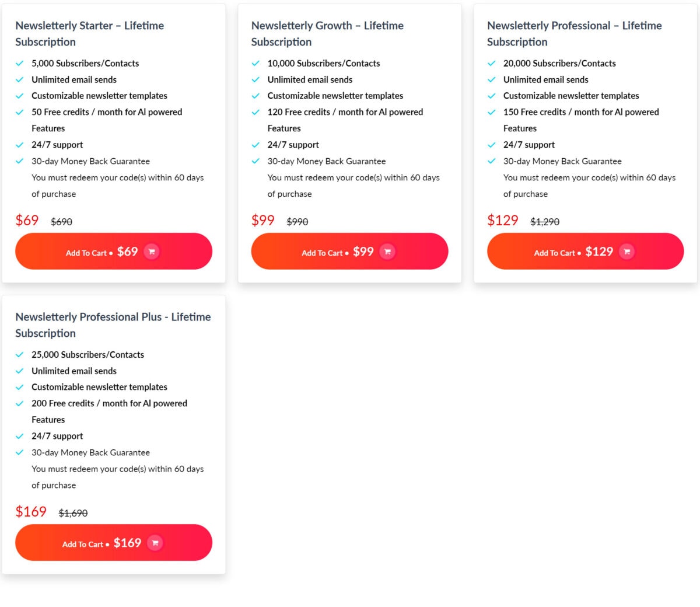Click the red $169 sale price

pyautogui.click(x=31, y=512)
